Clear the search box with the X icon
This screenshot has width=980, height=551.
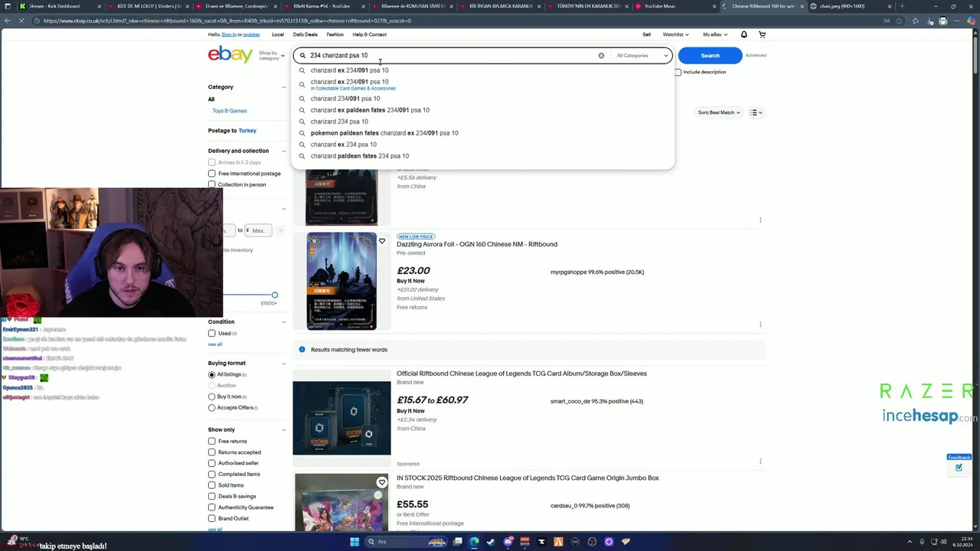601,55
